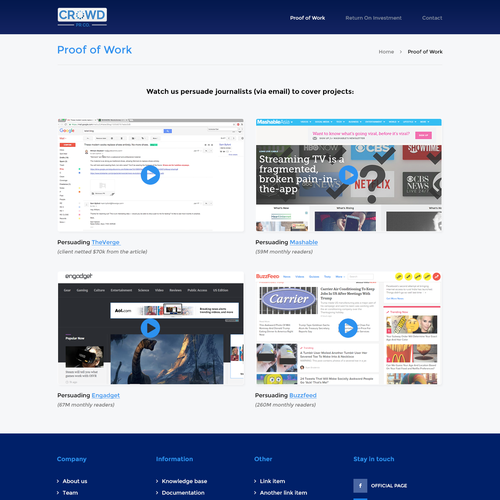Viewport: 500px width, 500px height.
Task: Click the Crowd PR Co. logo
Action: click(82, 17)
